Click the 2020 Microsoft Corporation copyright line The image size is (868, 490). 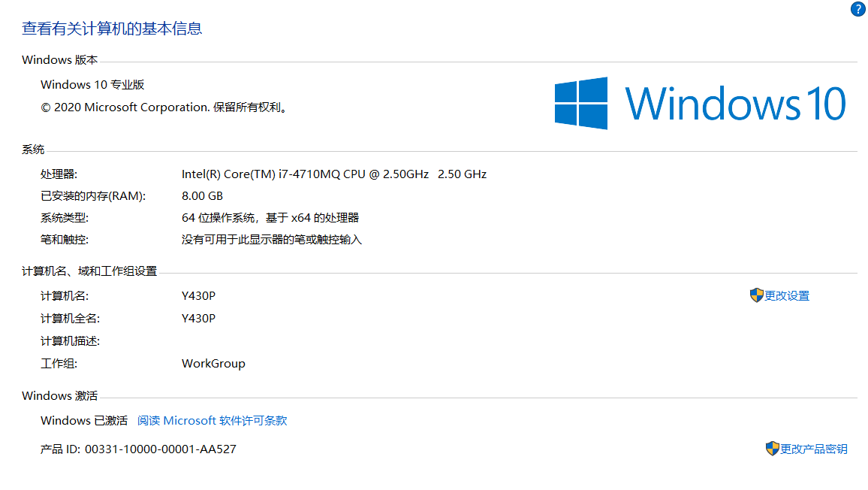[164, 107]
